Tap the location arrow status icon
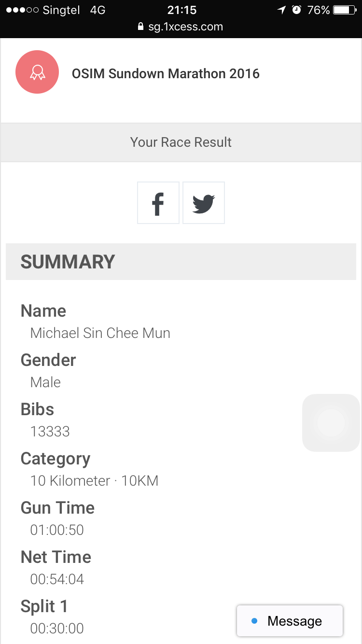The height and width of the screenshot is (644, 362). click(281, 10)
